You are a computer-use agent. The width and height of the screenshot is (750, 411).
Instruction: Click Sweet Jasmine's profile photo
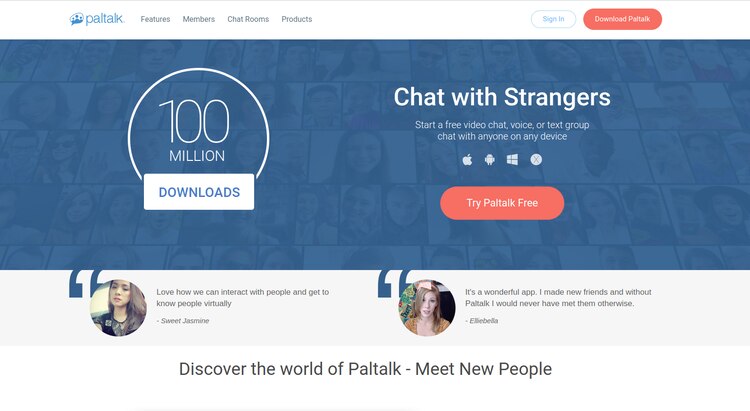coord(118,308)
